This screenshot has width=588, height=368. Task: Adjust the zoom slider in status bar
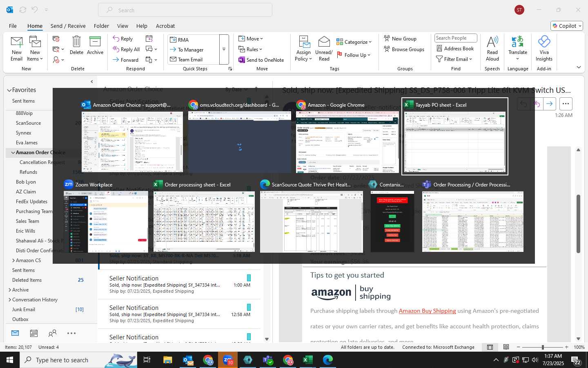click(543, 347)
